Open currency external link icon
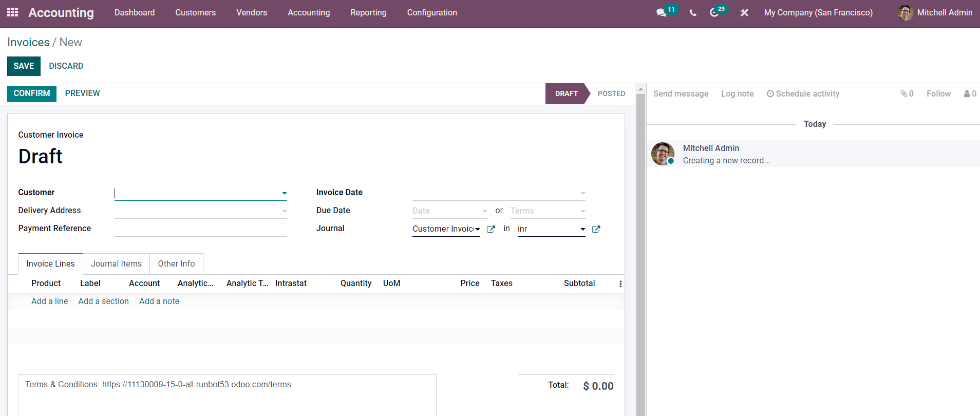Image resolution: width=980 pixels, height=416 pixels. (x=596, y=229)
